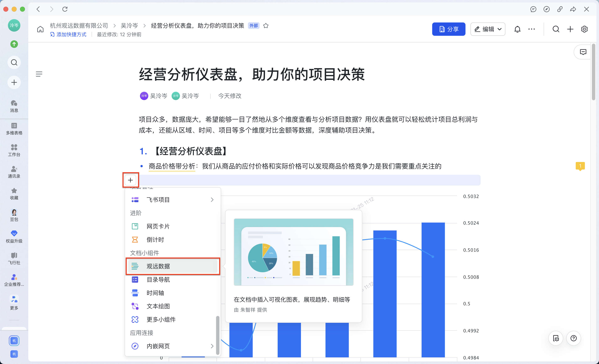Screen dimensions: 599x364
Task: Open 消息 in the sidebar
Action: tap(14, 106)
